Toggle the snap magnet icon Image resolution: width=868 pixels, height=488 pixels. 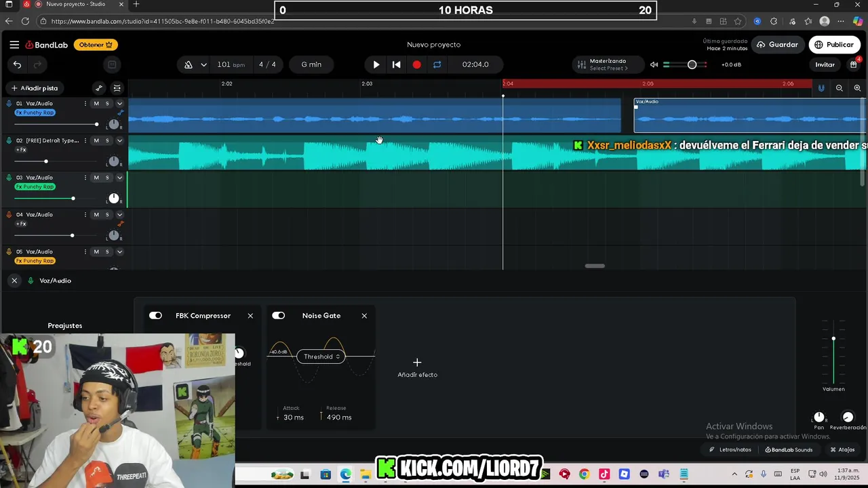(x=821, y=88)
